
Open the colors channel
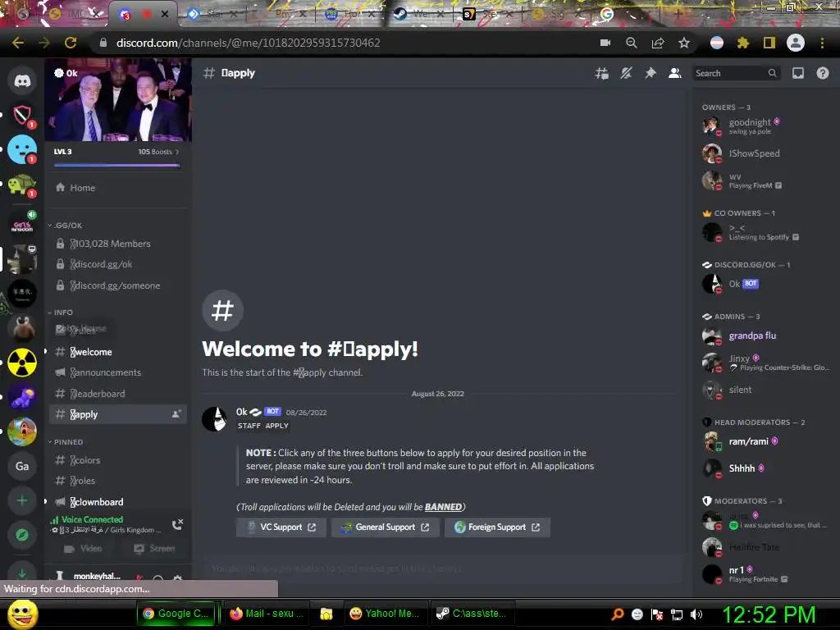pos(118,460)
